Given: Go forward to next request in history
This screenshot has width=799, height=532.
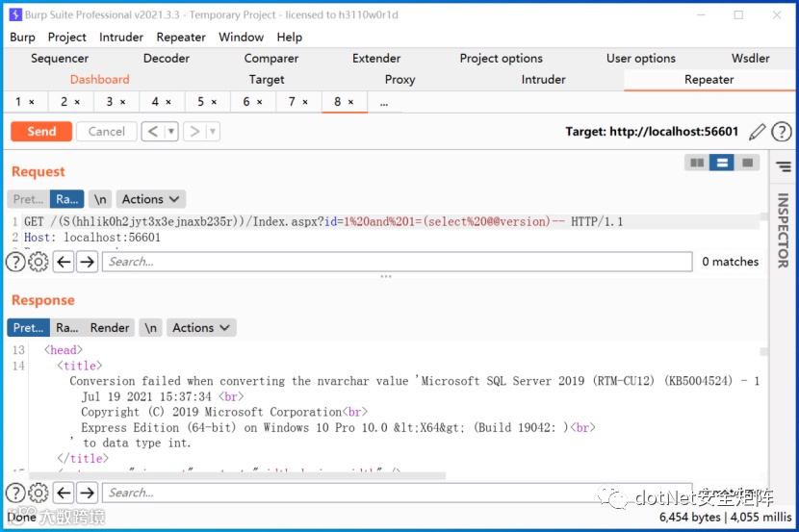Looking at the screenshot, I should (194, 132).
